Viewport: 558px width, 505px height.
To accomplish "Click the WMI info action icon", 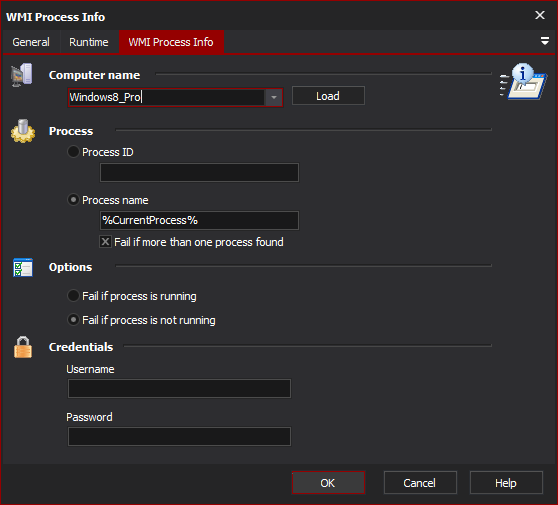I will click(523, 82).
